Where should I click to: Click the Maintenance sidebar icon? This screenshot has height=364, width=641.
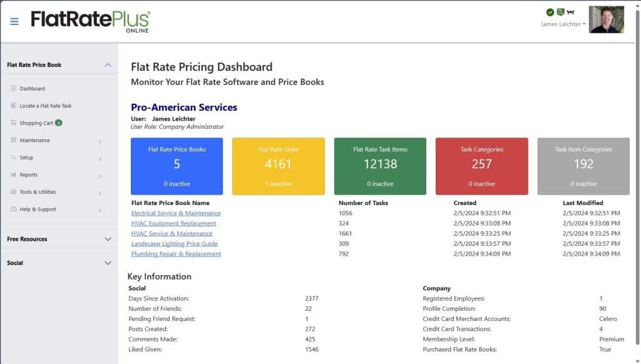(x=13, y=140)
